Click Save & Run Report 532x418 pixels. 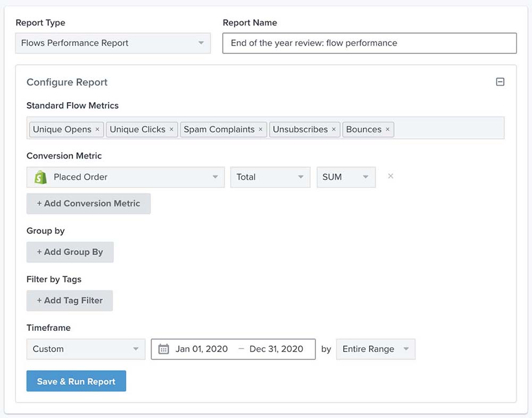[76, 381]
